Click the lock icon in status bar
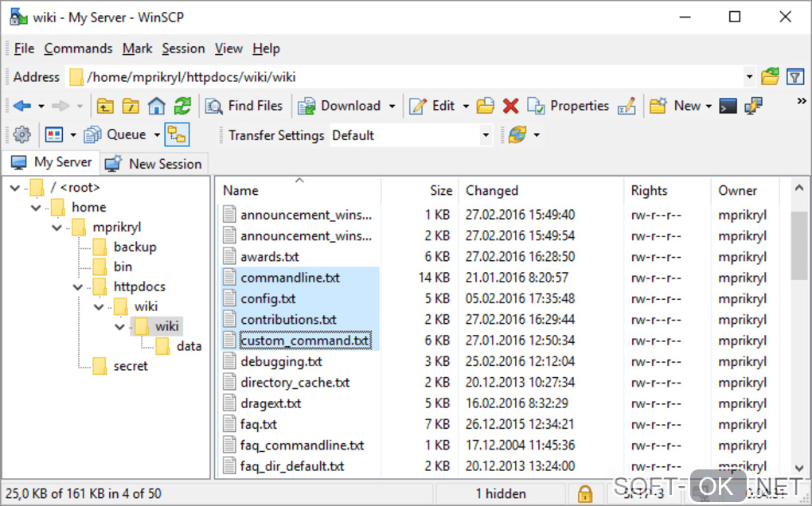812x506 pixels. coord(585,493)
